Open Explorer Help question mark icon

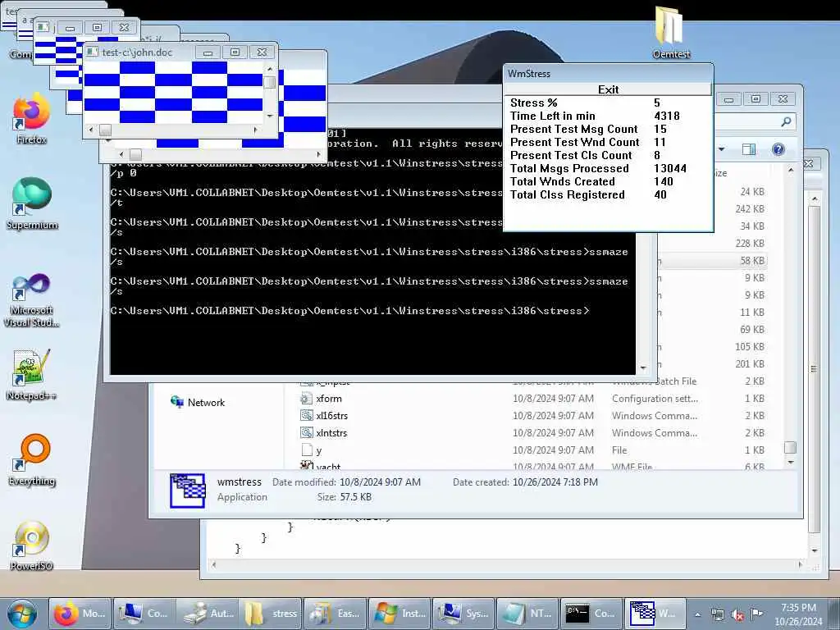pos(778,149)
